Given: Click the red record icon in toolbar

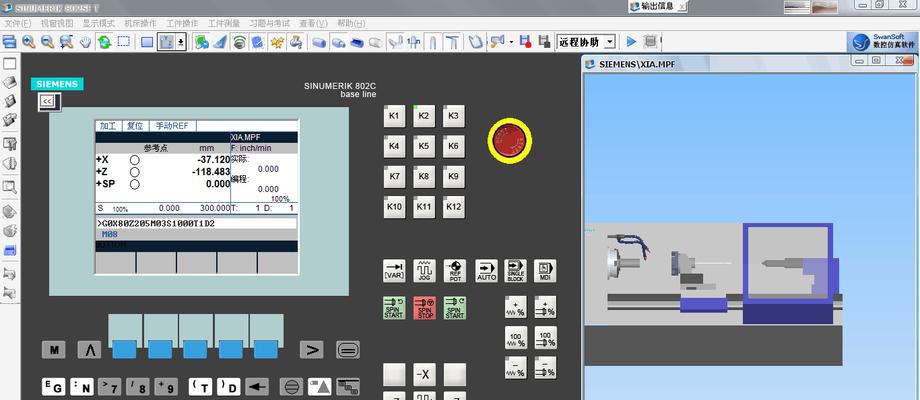Looking at the screenshot, I should (525, 42).
